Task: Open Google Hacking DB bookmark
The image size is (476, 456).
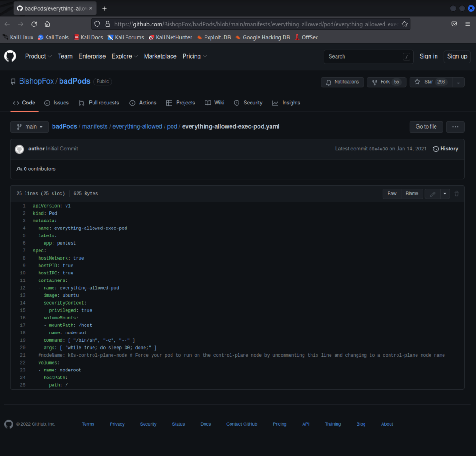Action: pyautogui.click(x=263, y=37)
